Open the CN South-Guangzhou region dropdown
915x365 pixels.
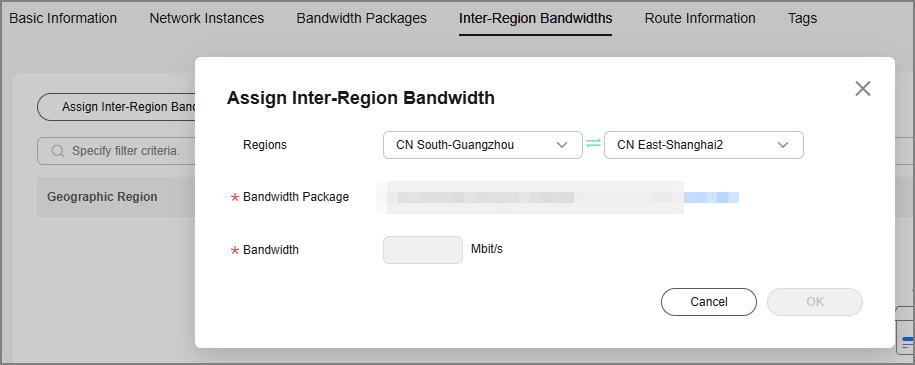click(483, 145)
